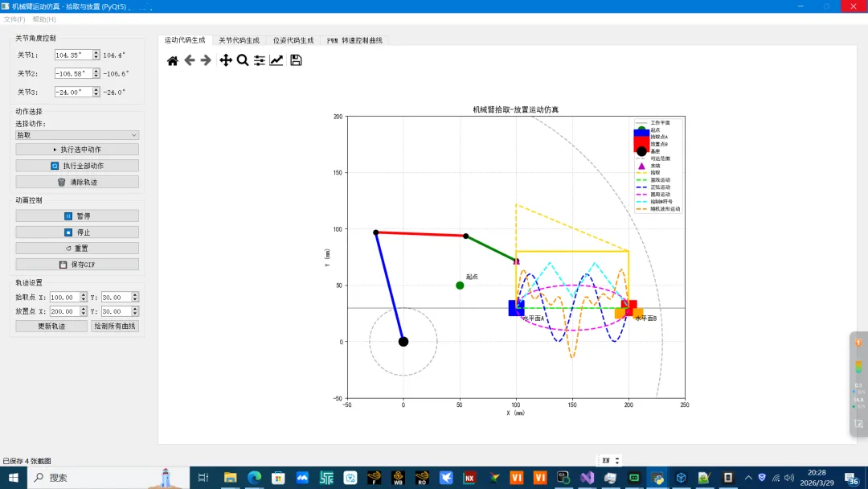Step the 关节1 angle spinner
868x489 pixels.
[x=96, y=55]
